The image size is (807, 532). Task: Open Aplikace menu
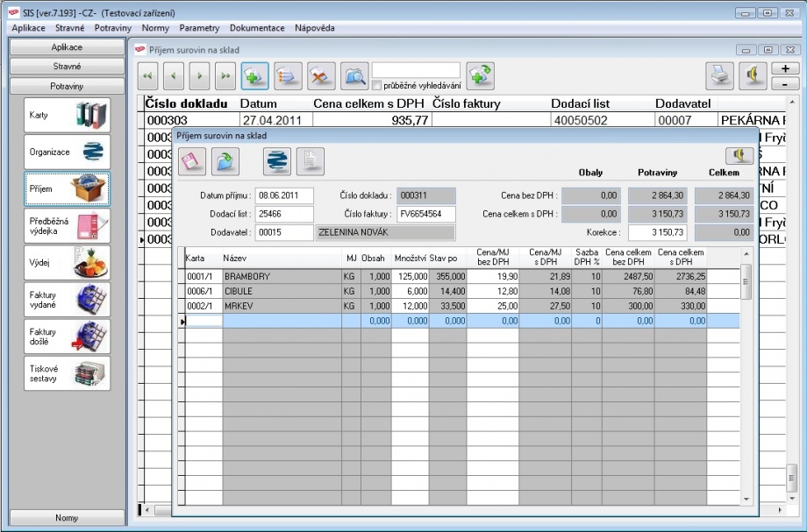[x=28, y=28]
